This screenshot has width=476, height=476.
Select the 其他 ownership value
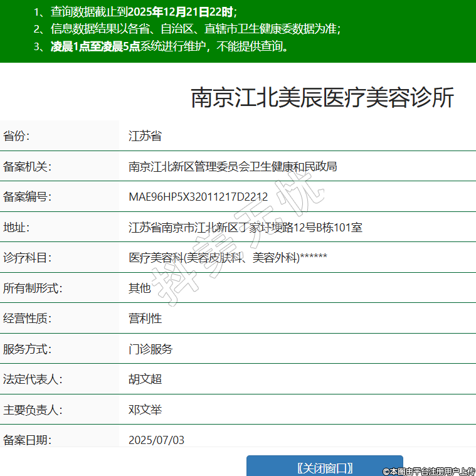140,288
